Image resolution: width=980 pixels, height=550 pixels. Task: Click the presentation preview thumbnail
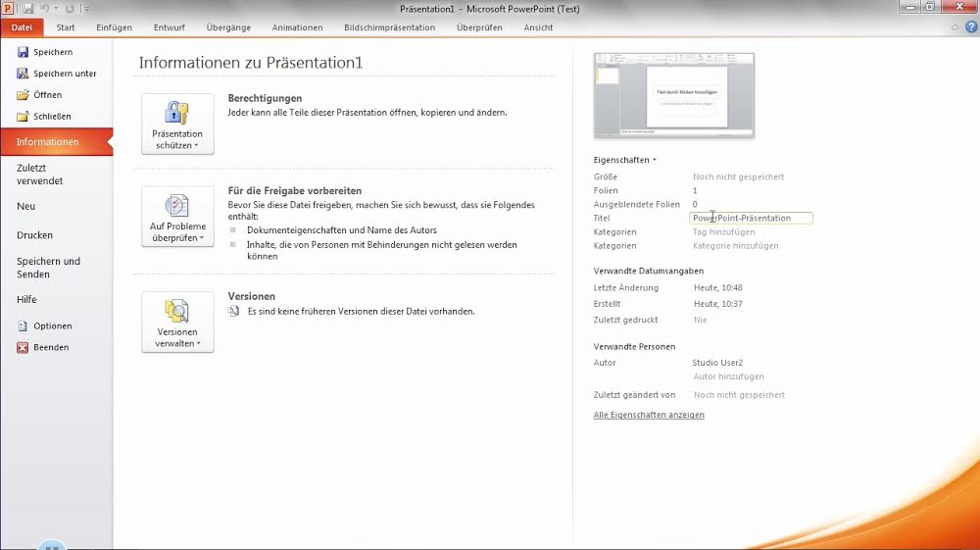click(674, 95)
